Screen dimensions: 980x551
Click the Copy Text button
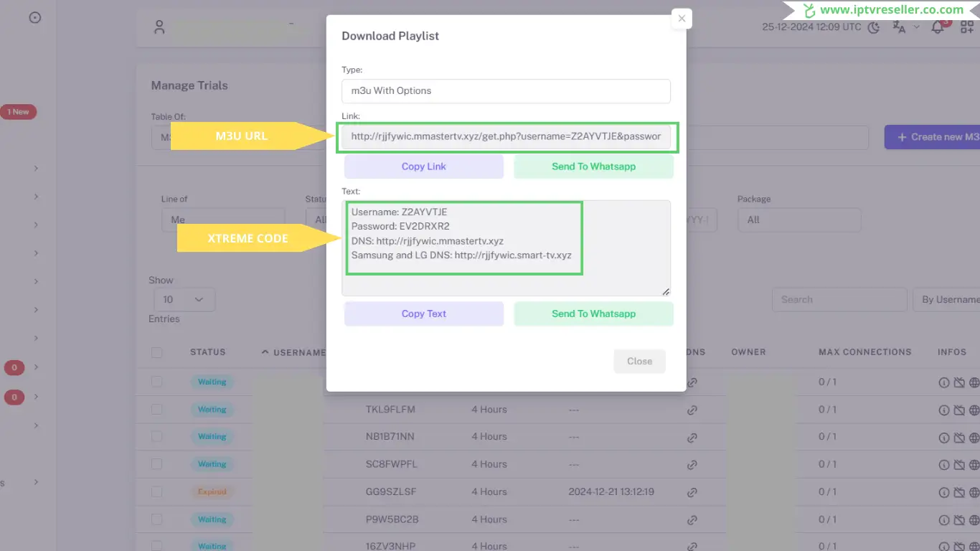(x=424, y=314)
